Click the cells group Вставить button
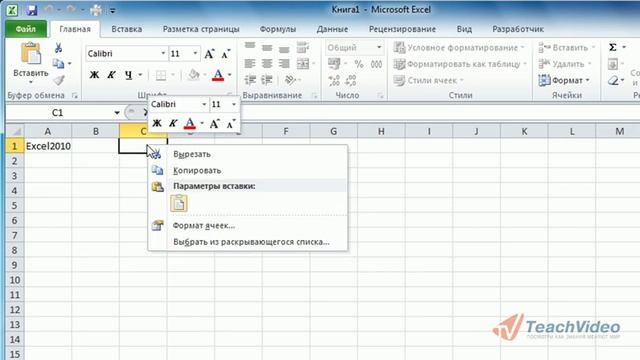 coord(566,48)
